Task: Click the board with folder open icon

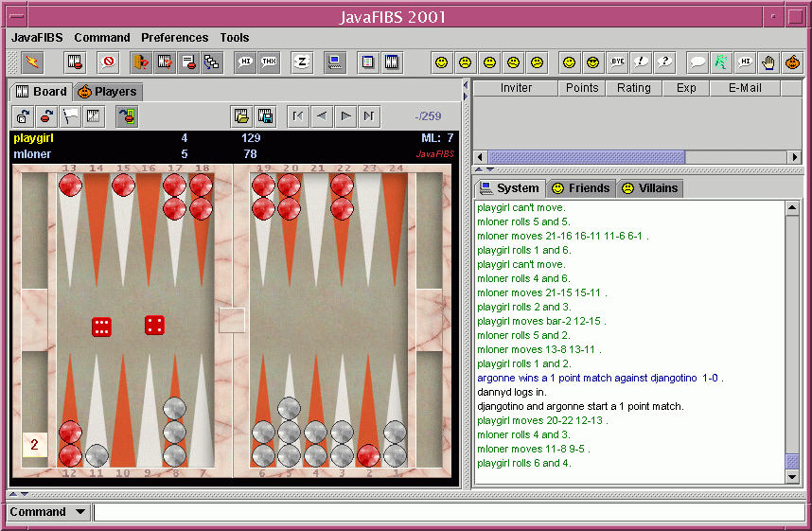Action: [241, 116]
